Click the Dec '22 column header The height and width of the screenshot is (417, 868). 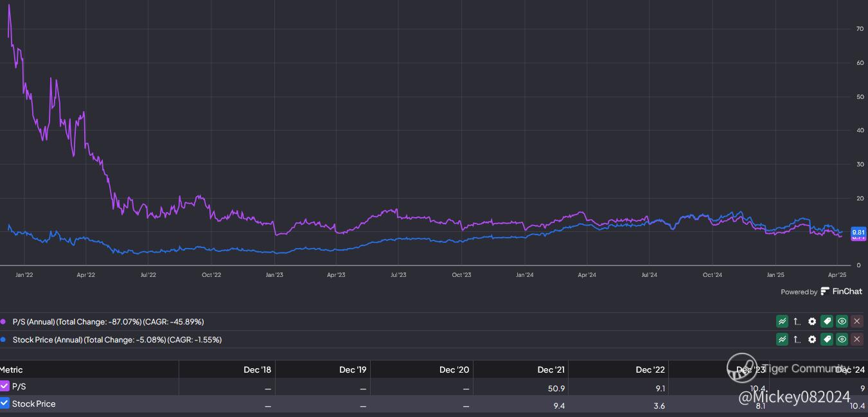click(x=650, y=369)
